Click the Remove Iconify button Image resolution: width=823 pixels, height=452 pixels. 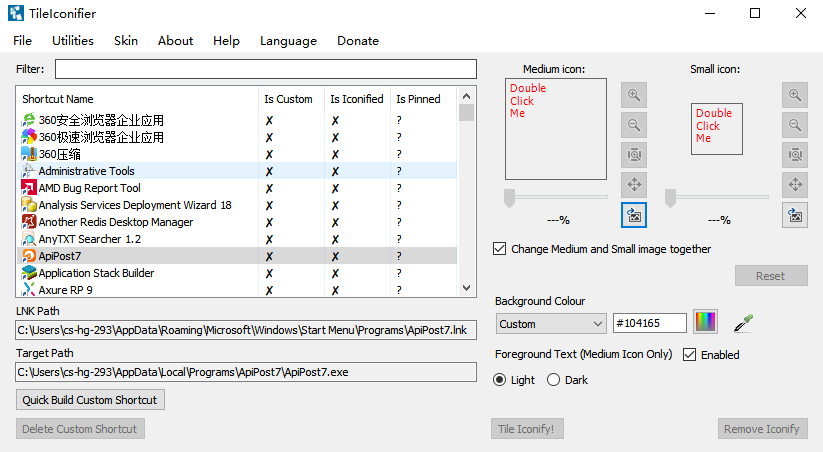pos(763,429)
